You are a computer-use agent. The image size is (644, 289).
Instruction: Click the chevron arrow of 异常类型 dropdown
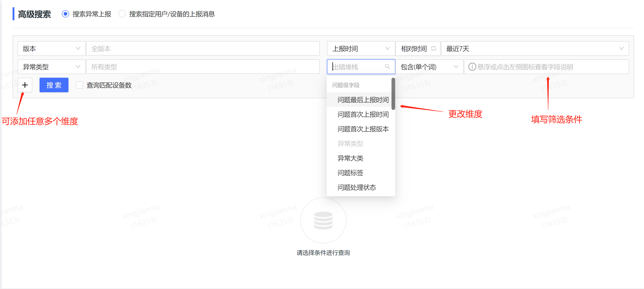78,67
